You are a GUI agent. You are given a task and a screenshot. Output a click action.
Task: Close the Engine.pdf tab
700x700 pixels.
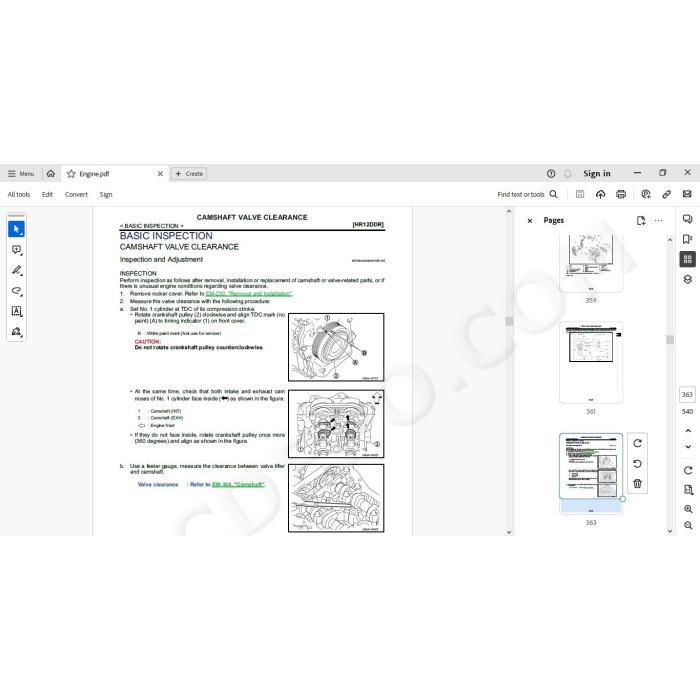tap(160, 174)
